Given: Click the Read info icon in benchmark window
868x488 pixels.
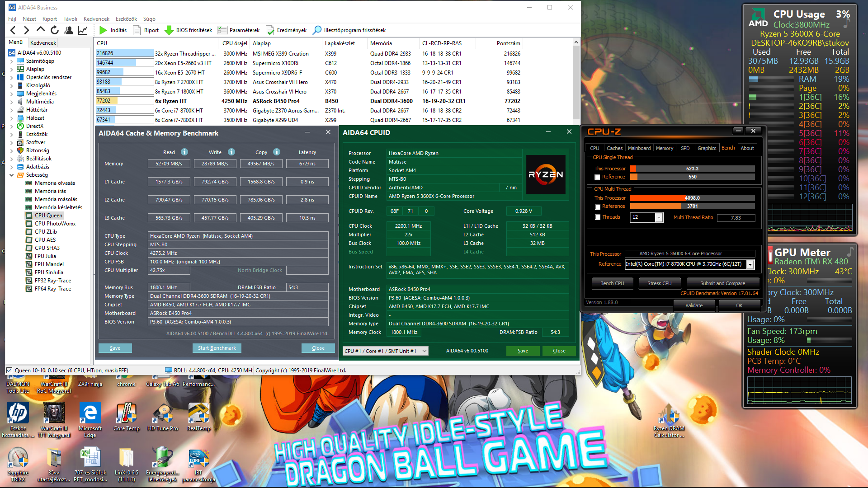Looking at the screenshot, I should (184, 152).
